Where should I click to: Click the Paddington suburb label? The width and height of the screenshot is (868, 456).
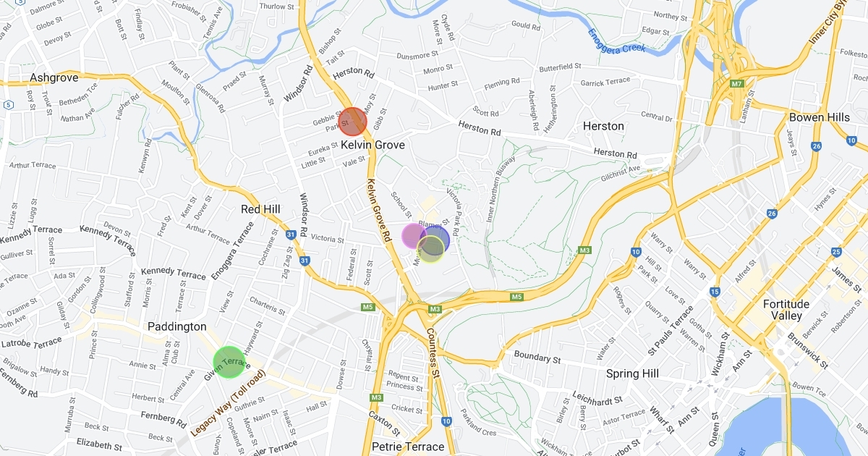point(177,326)
